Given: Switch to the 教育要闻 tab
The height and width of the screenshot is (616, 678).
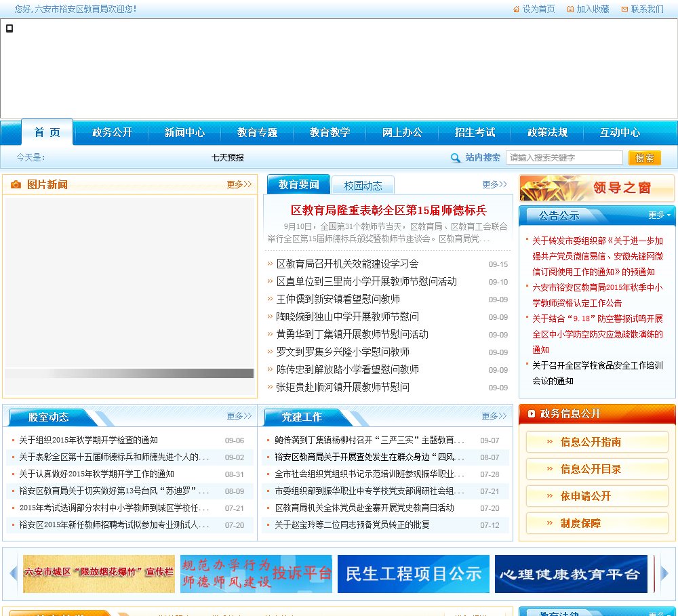Looking at the screenshot, I should 299,184.
